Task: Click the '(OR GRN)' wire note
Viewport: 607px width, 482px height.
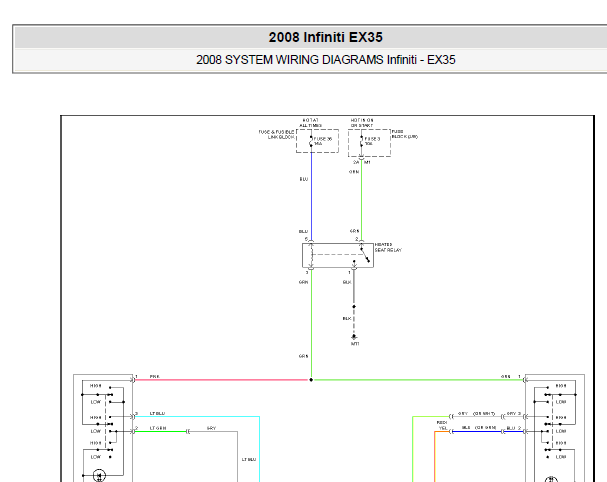Action: (x=485, y=427)
